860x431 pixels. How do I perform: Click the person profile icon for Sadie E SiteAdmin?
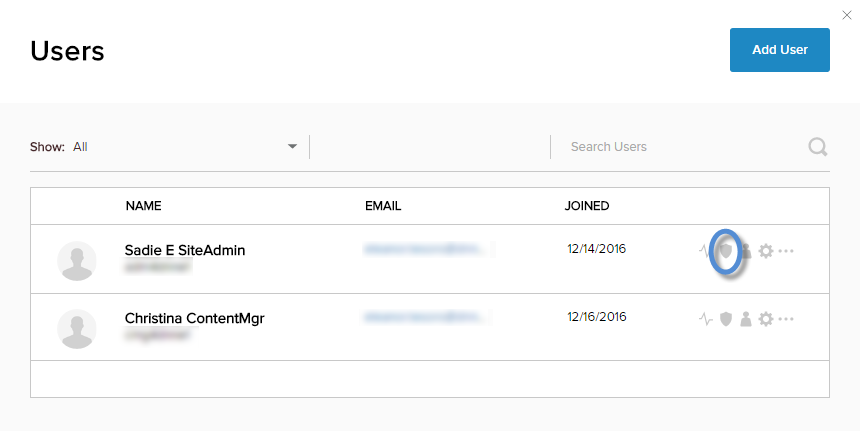(745, 251)
